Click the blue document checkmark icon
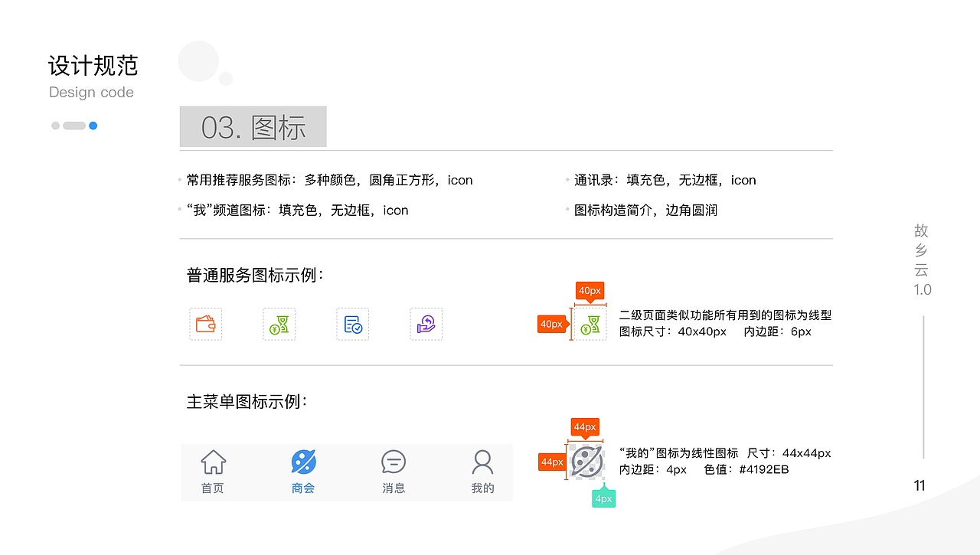980x555 pixels. [x=353, y=324]
